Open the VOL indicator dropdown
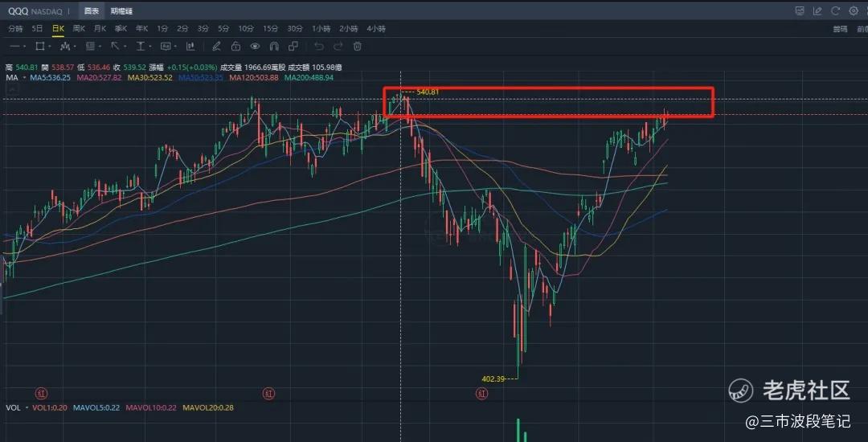The image size is (868, 442). coord(27,407)
